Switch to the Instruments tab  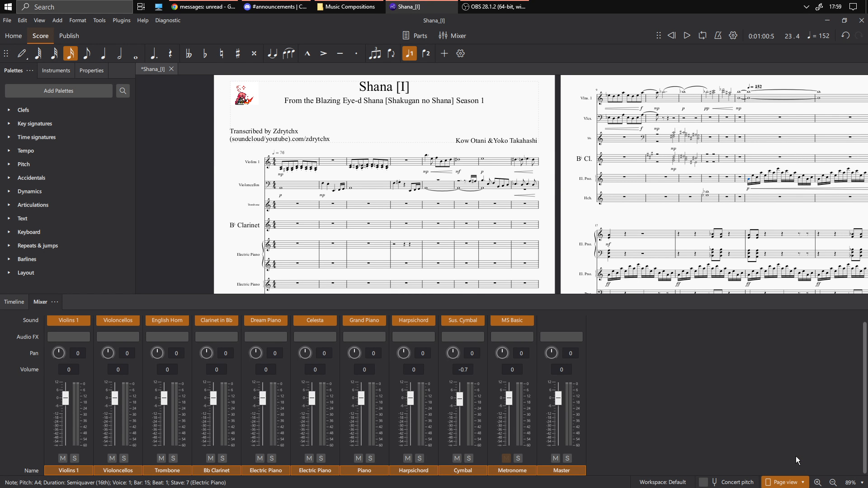[x=56, y=70]
